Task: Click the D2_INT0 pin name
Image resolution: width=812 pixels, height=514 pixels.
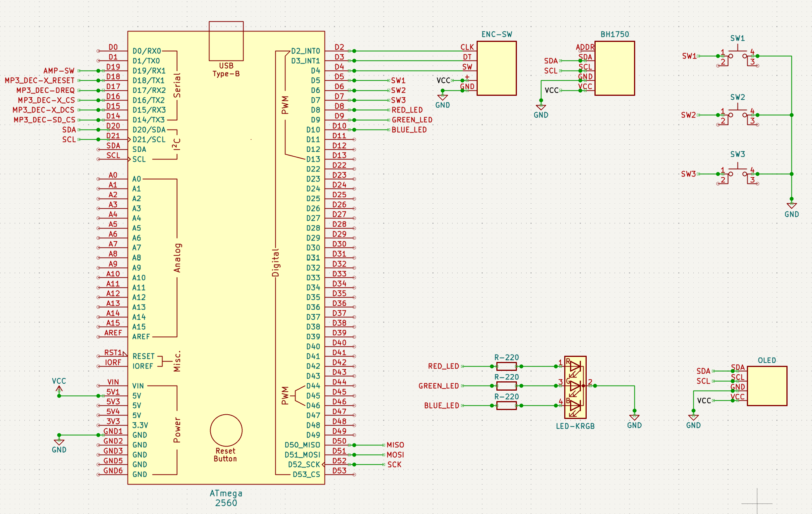Action: [306, 51]
